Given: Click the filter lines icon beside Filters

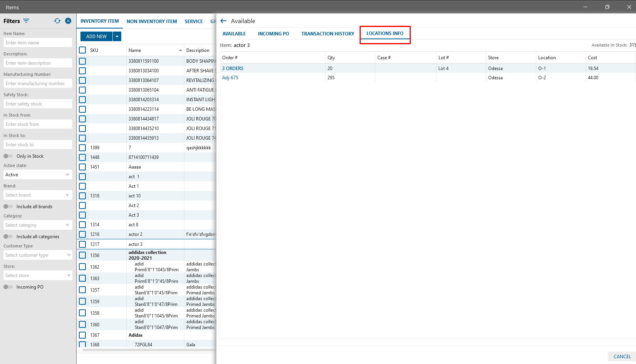Looking at the screenshot, I should 26,21.
